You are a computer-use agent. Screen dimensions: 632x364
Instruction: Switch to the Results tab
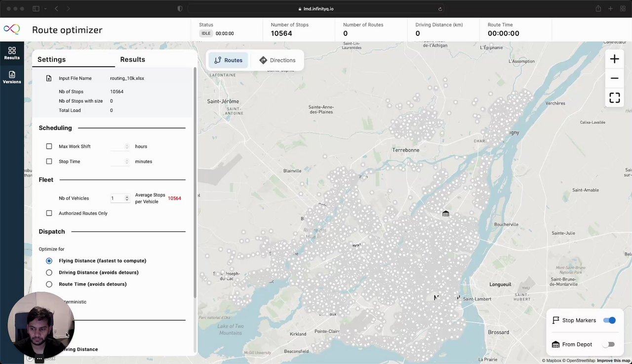(133, 59)
